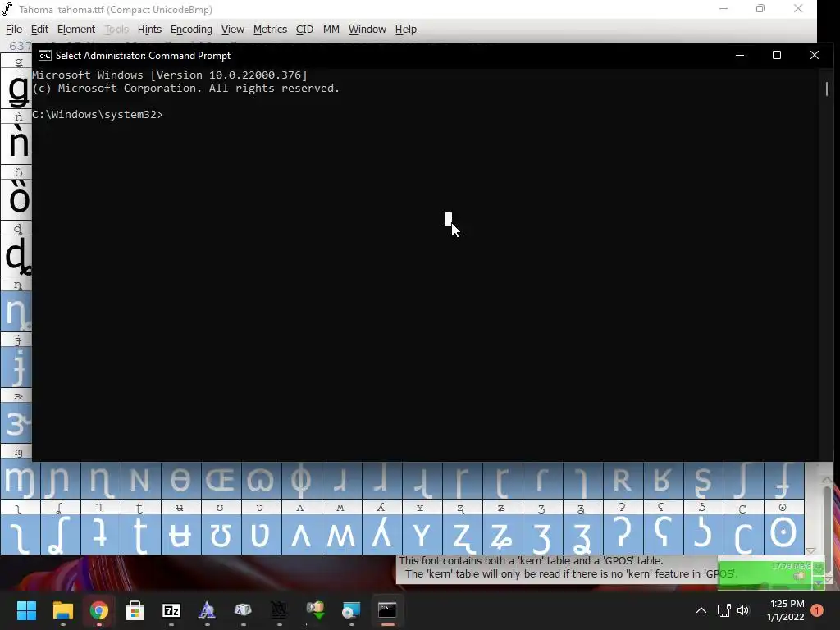Select the small capital OE glyph cell
Screen dimensions: 840x630
[x=220, y=479]
